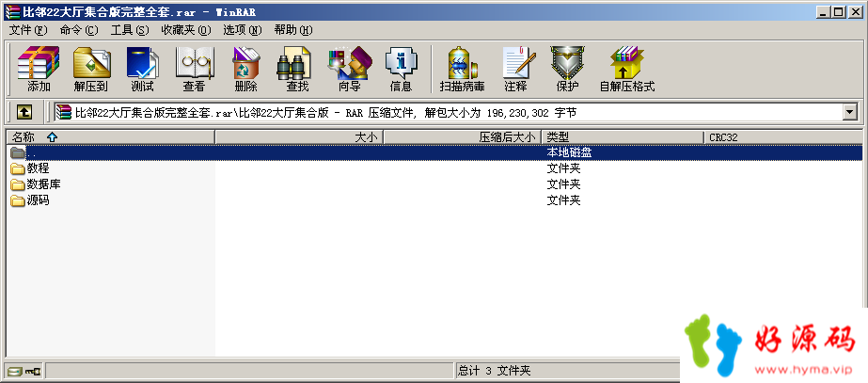Viewport: 868px width, 383px height.
Task: Open the 选项(N) menu
Action: (x=243, y=30)
